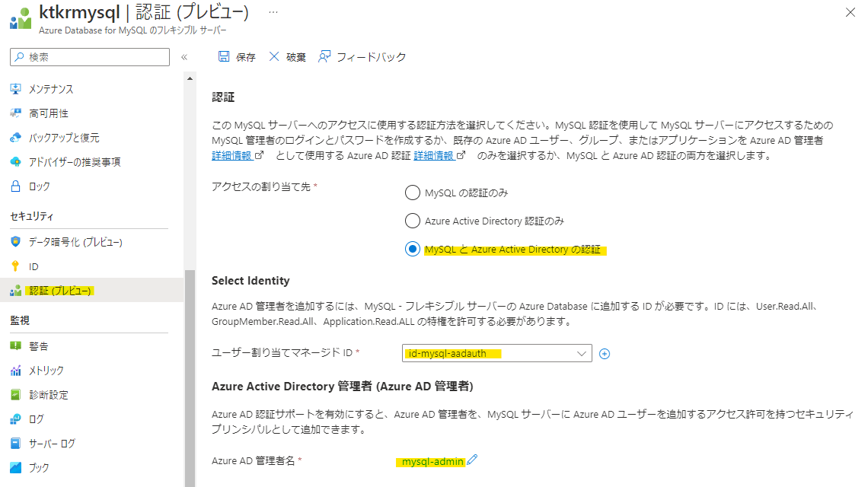Click the ブック workbook icon
Viewport: 868px width, 487px height.
(x=15, y=468)
